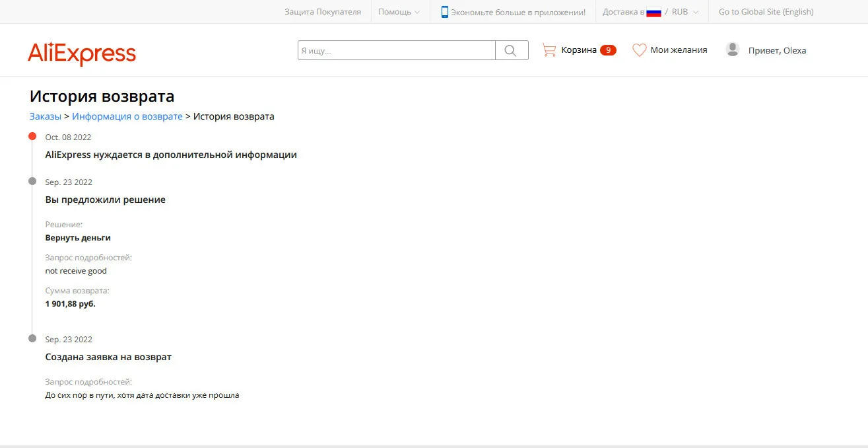This screenshot has width=868, height=448.
Task: Click До сих пор в пути details text
Action: point(142,395)
